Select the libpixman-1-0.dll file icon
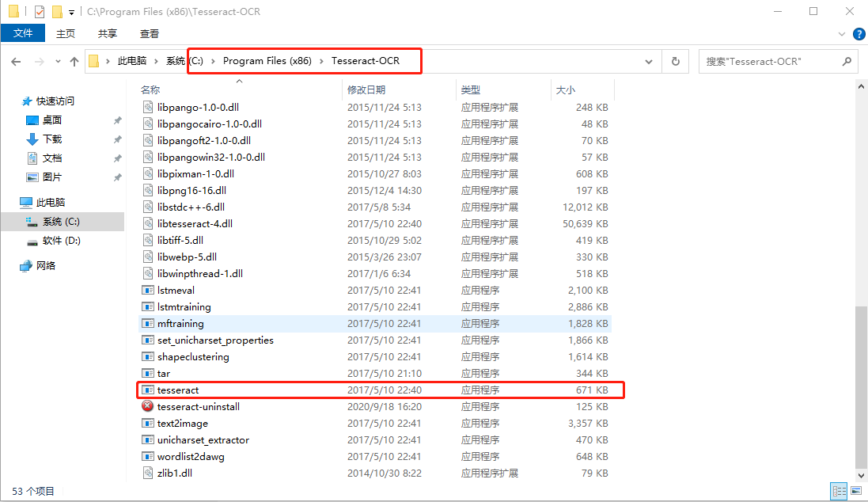Viewport: 868px width, 502px height. (x=148, y=173)
